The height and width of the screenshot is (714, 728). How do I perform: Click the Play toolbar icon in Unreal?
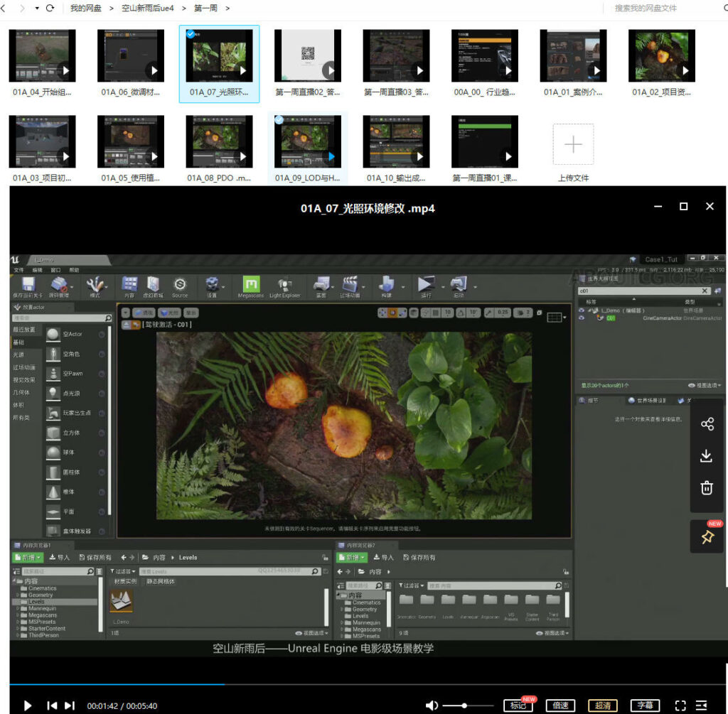click(426, 287)
